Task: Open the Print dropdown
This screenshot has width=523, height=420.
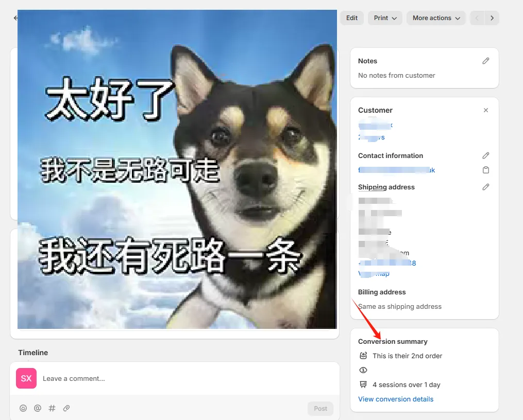Action: (x=385, y=18)
